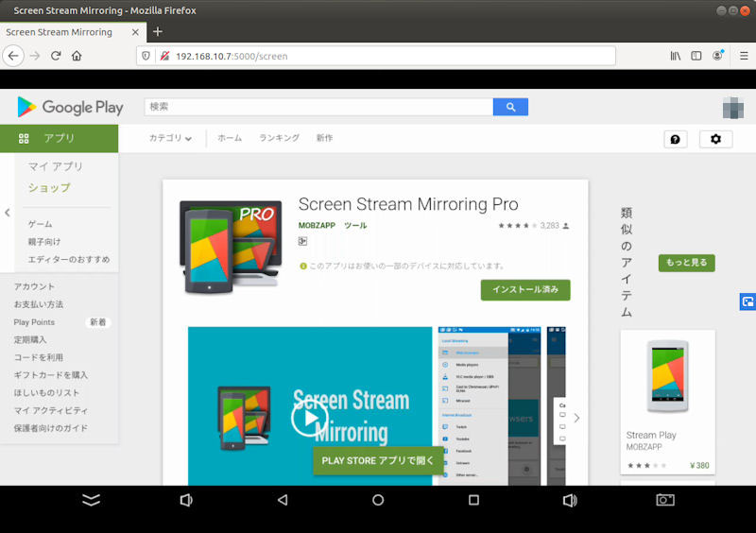Open the Stream Play app card
Image resolution: width=756 pixels, height=533 pixels.
(668, 403)
